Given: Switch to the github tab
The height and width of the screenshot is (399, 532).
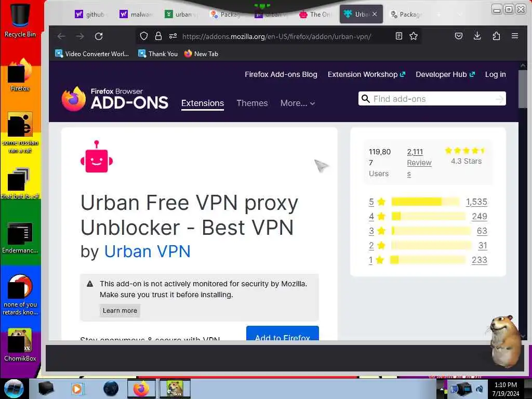Looking at the screenshot, I should click(x=89, y=14).
